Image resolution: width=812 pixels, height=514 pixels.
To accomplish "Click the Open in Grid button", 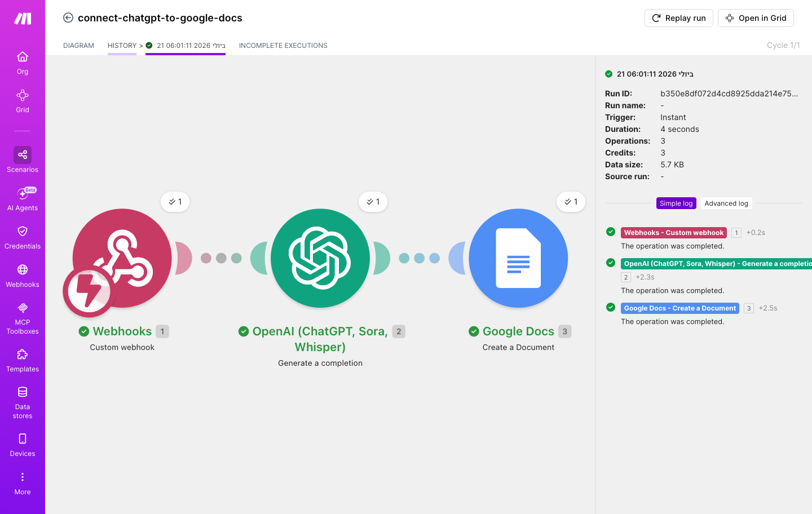I will [x=756, y=18].
